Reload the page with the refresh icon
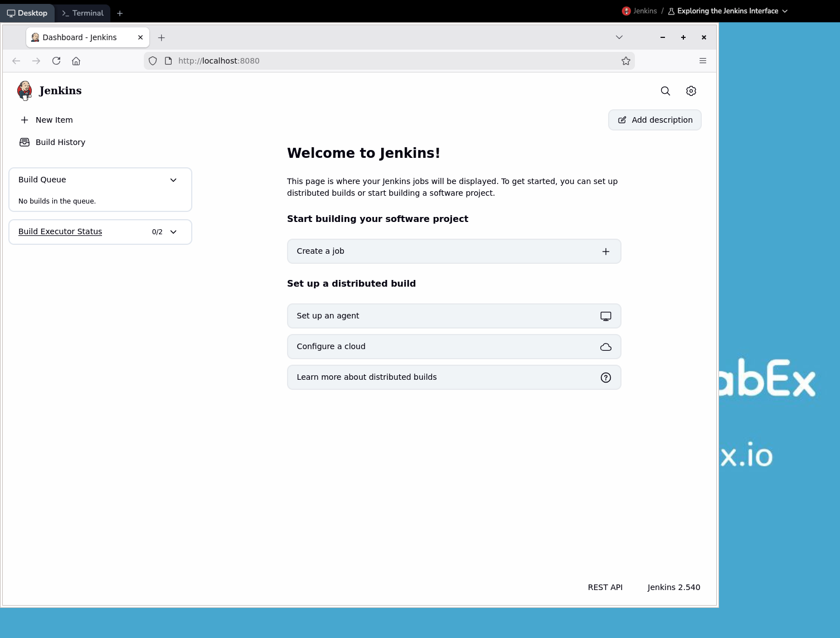 pos(56,61)
